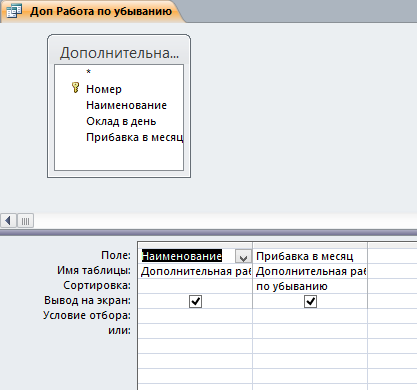Click the primary key icon beside Номер
This screenshot has height=390, width=417.
pos(76,88)
